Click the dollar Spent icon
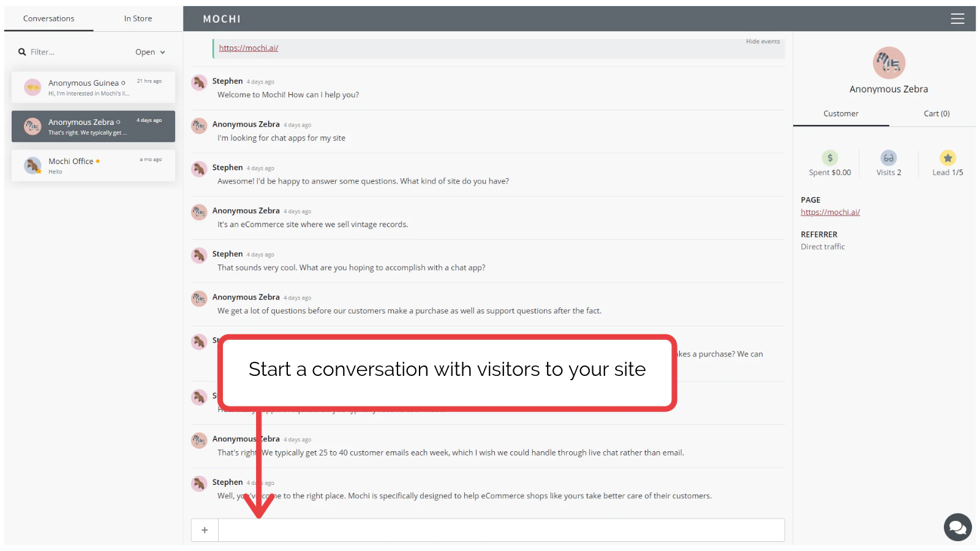980x551 pixels. click(x=830, y=158)
